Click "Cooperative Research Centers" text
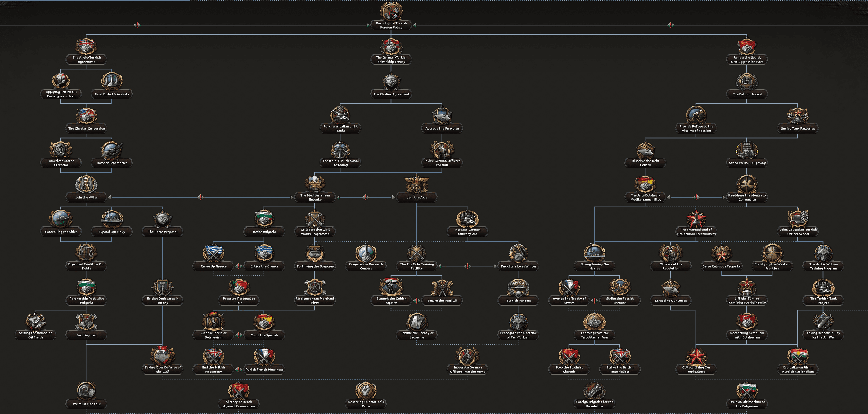868x414 pixels. click(366, 266)
